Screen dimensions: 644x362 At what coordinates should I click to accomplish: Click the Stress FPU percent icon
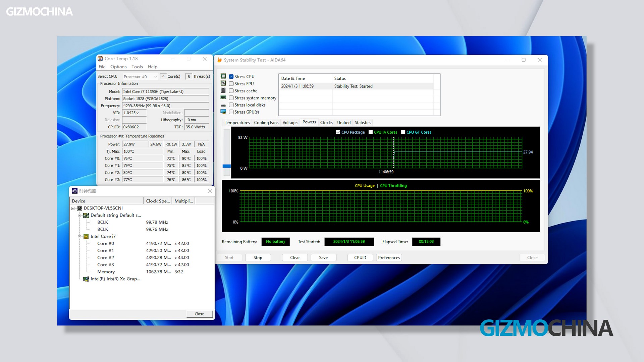(x=223, y=83)
